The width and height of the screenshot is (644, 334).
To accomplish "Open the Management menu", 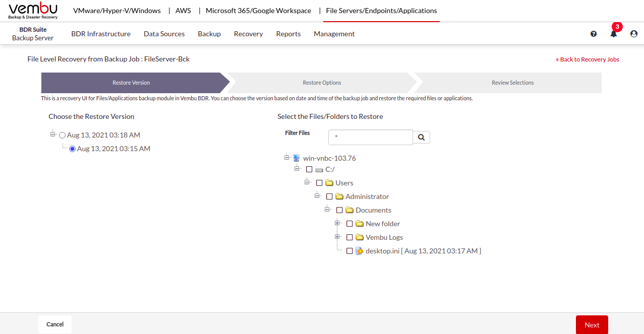I will [x=334, y=34].
